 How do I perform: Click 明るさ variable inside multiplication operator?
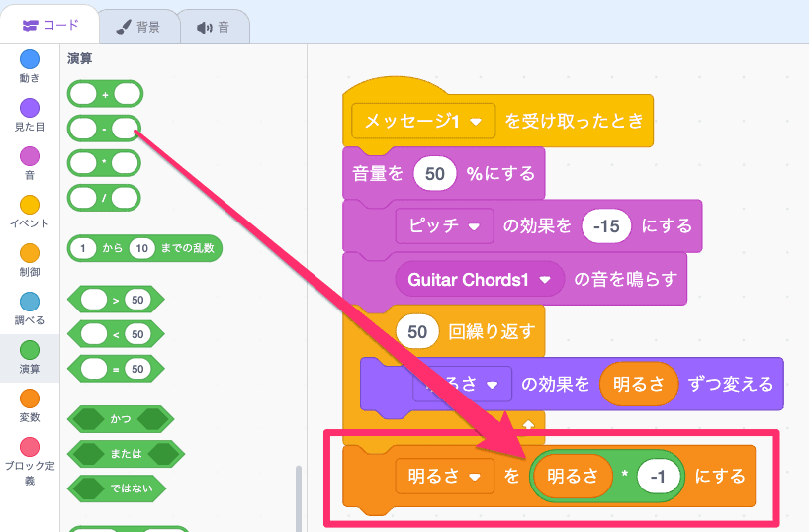[x=573, y=476]
